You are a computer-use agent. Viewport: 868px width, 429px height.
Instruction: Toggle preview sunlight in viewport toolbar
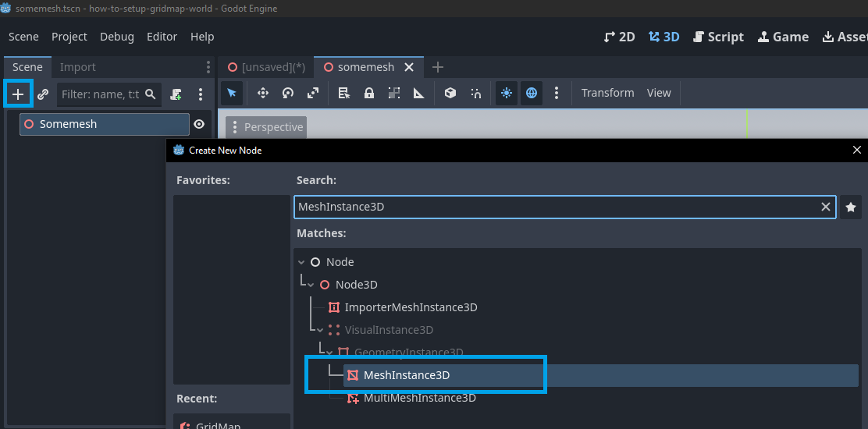[507, 93]
